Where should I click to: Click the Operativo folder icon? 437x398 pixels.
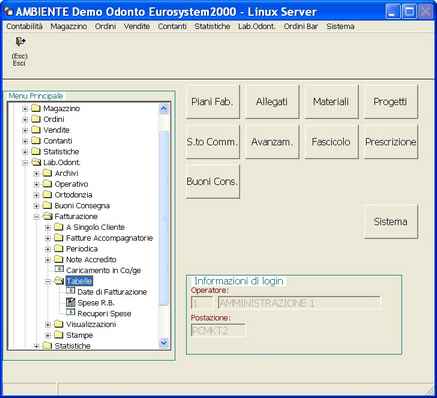48,184
